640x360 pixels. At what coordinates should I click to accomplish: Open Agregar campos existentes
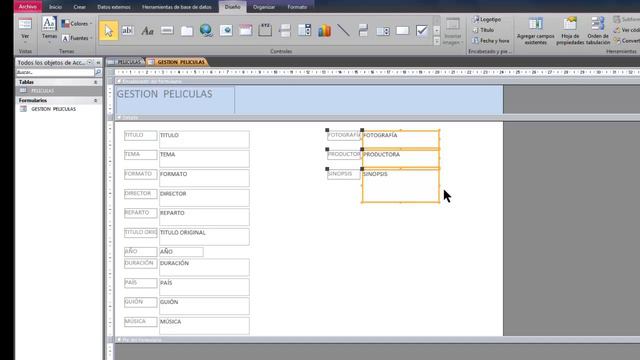(536, 31)
